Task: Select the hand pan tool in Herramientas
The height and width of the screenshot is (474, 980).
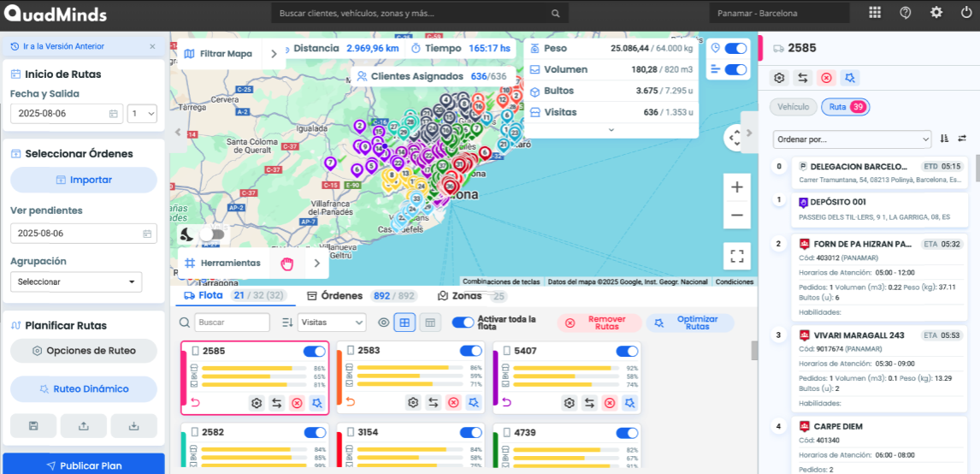Action: pyautogui.click(x=286, y=264)
